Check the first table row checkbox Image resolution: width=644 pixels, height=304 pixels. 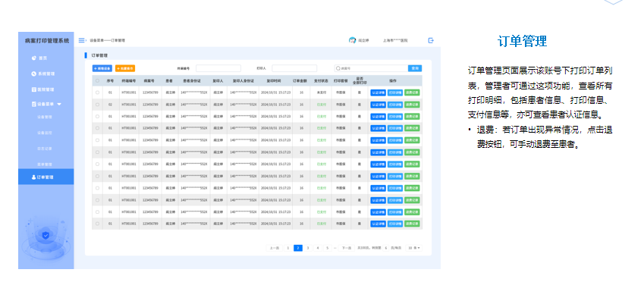[x=97, y=92]
